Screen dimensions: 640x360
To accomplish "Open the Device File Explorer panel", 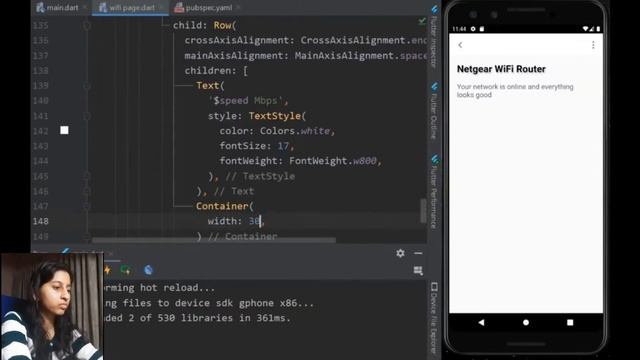I will [434, 318].
